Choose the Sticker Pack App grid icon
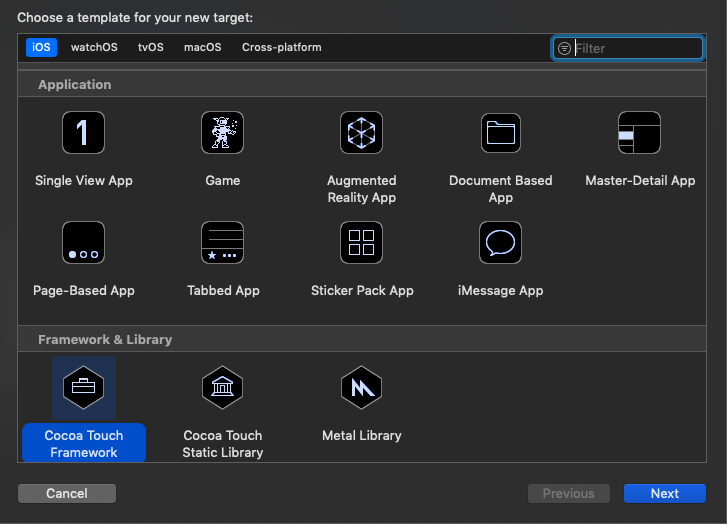The image size is (727, 524). click(x=361, y=243)
